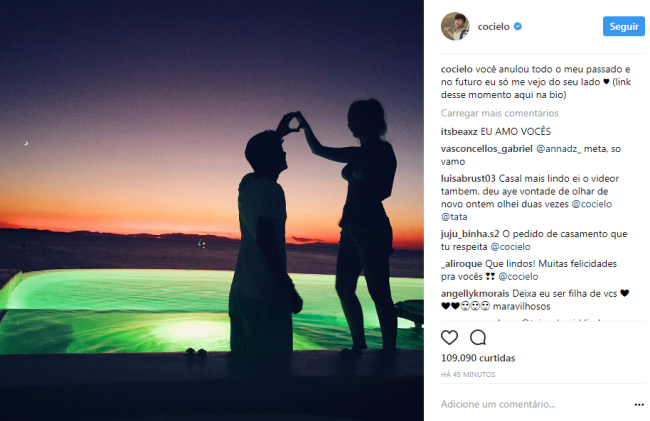Click the blue verified badge
The image size is (650, 421).
click(518, 27)
